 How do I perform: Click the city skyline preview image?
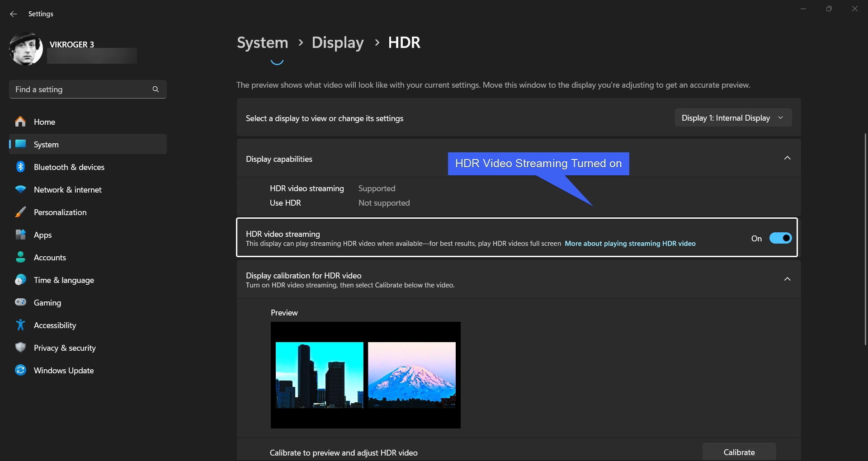pos(319,375)
